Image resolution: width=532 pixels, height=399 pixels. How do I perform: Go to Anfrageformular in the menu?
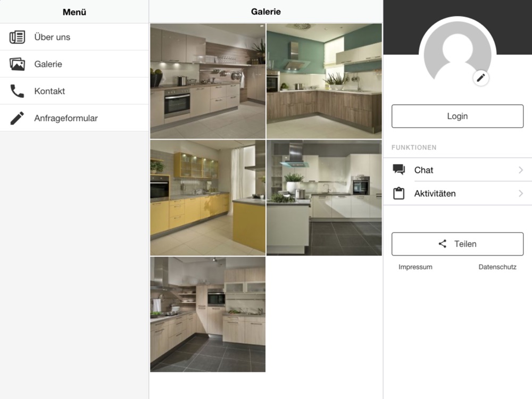tap(74, 118)
